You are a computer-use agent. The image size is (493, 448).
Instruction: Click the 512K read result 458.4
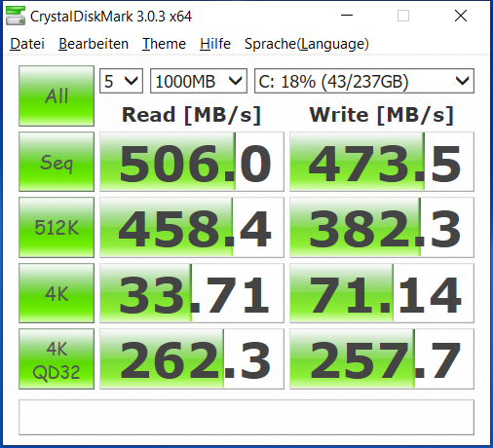[x=192, y=227]
